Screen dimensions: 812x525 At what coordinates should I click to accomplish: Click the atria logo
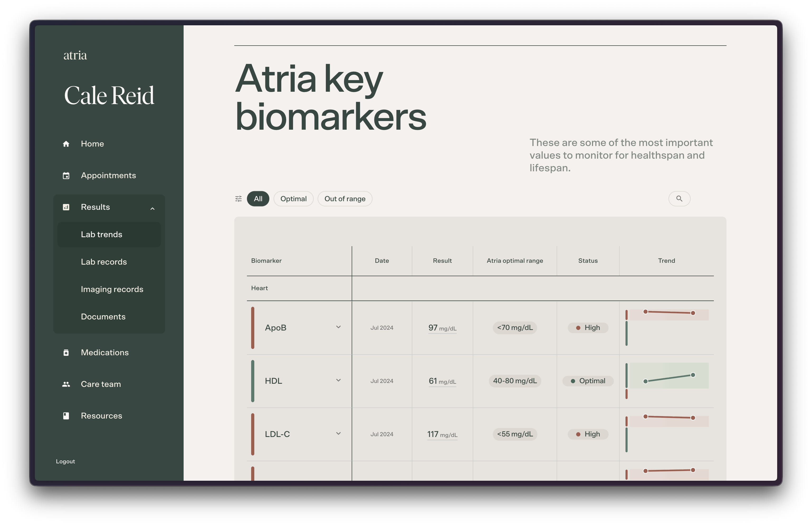[75, 55]
